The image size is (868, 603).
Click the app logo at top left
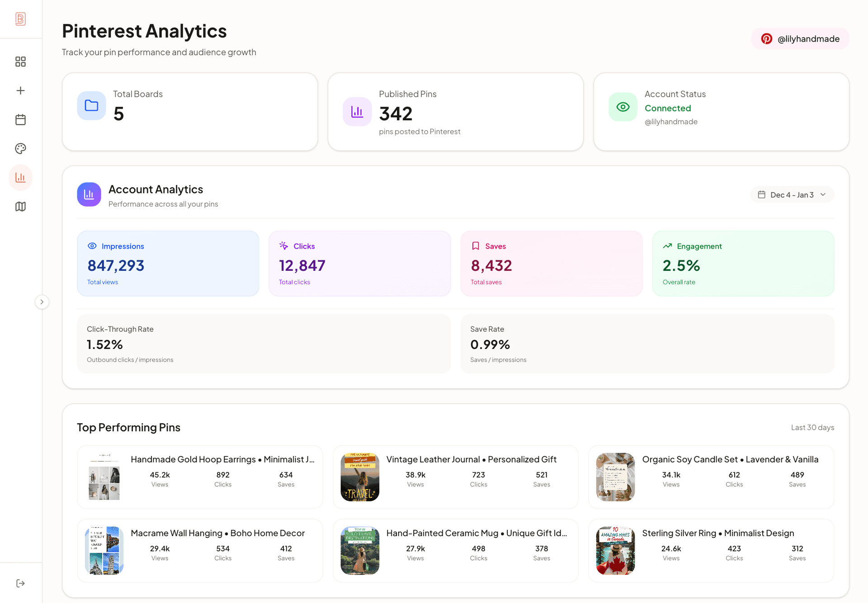coord(20,19)
